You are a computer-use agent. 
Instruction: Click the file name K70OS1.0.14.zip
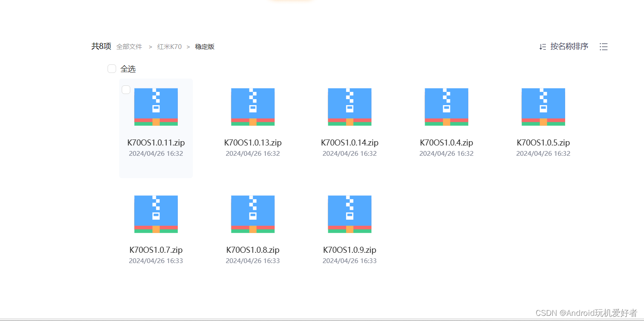[350, 142]
